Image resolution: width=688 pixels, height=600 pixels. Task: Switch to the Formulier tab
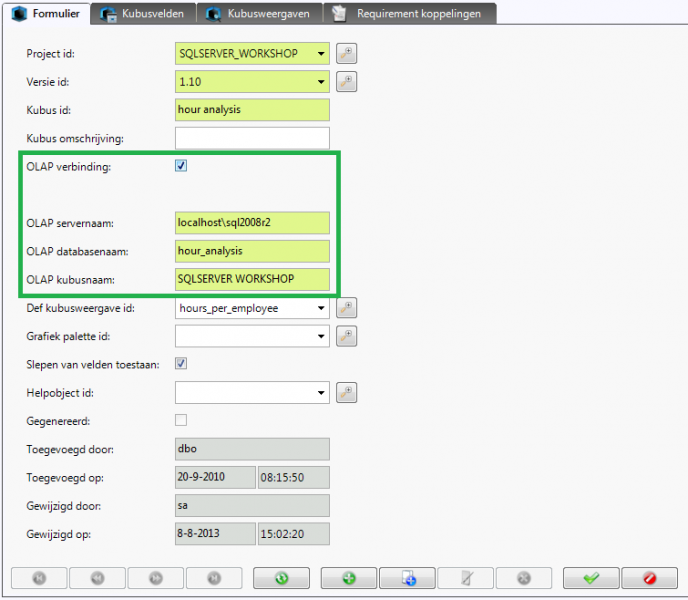tap(47, 14)
